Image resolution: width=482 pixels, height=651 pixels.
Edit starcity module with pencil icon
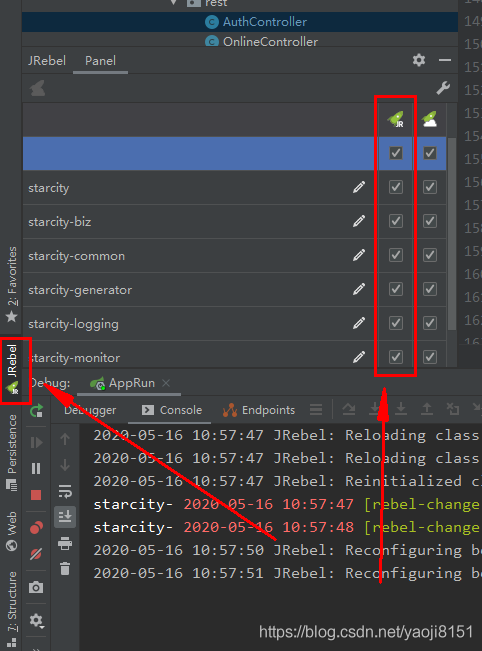pyautogui.click(x=359, y=187)
